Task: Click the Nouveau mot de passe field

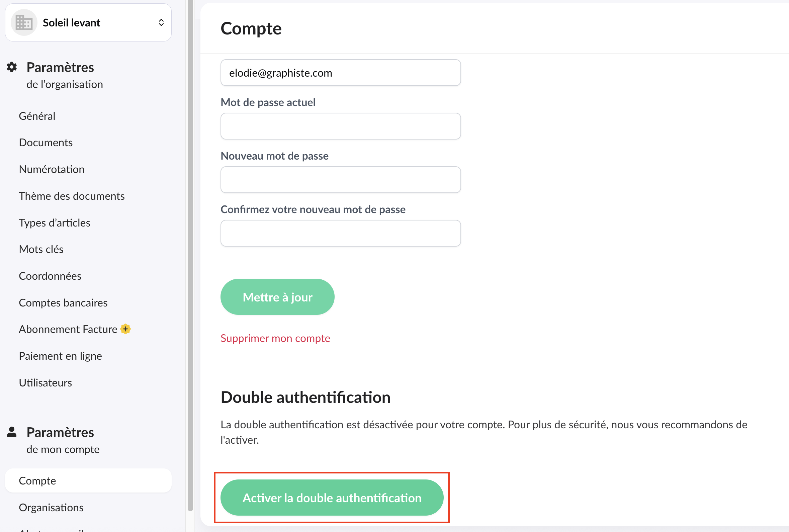Action: [x=341, y=180]
